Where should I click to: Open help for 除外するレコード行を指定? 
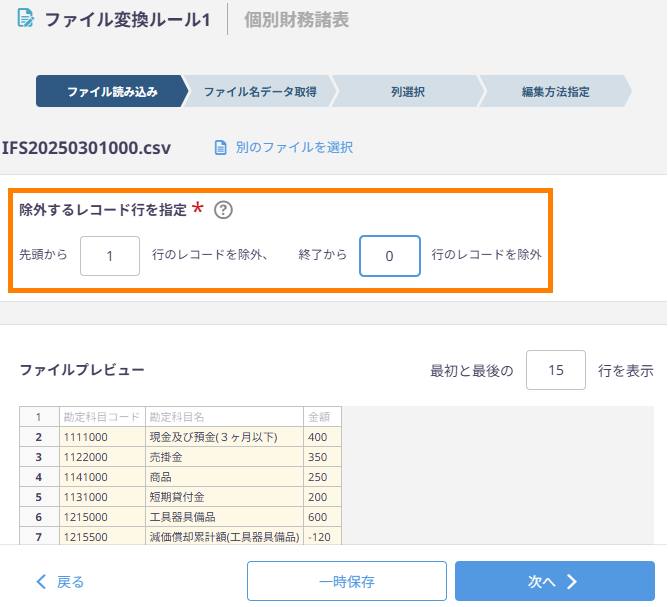223,210
